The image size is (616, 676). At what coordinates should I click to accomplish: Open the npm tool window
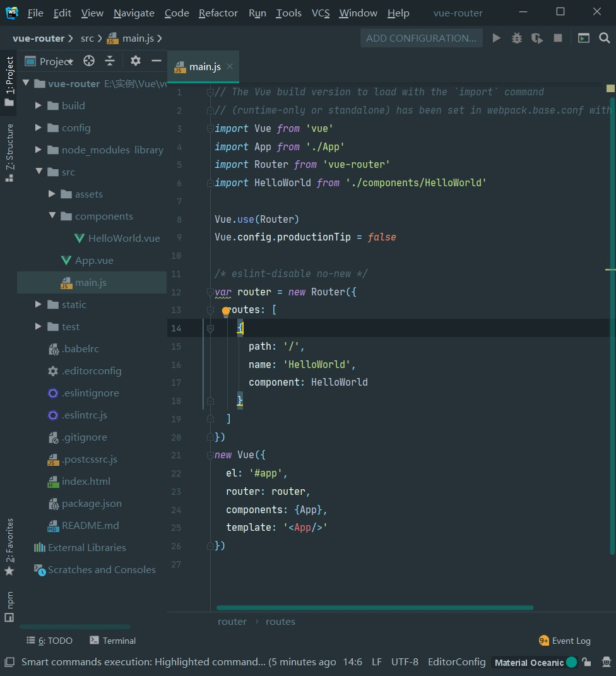click(x=9, y=606)
